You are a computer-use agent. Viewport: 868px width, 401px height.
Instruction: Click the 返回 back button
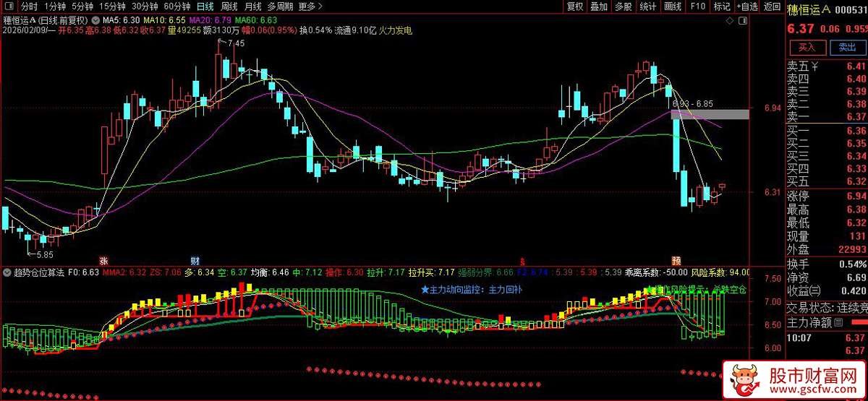771,7
